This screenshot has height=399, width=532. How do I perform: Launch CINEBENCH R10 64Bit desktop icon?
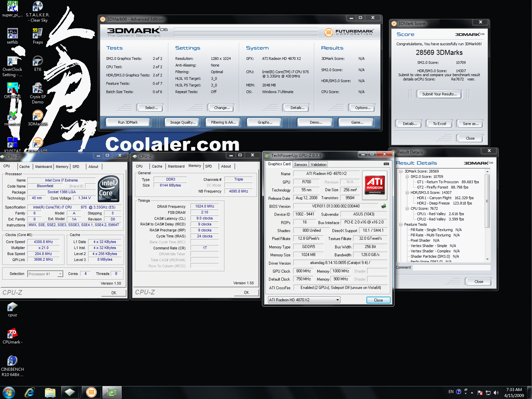12,366
